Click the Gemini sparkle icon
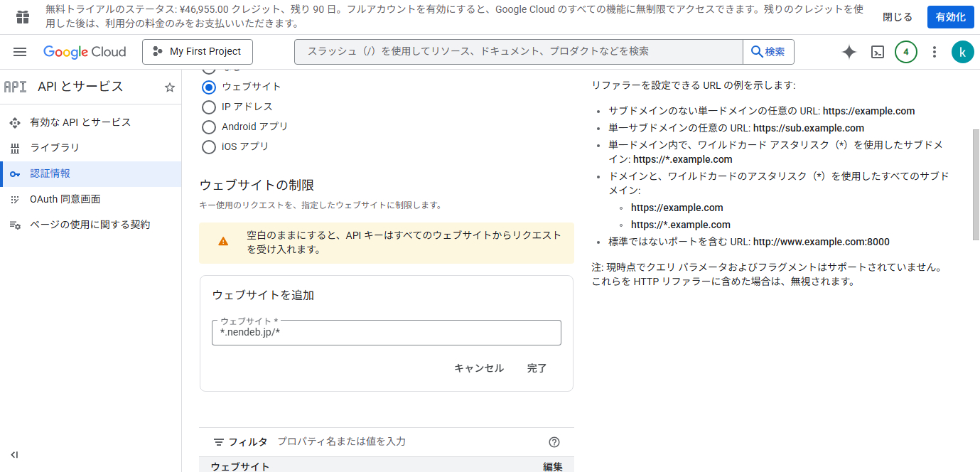The height and width of the screenshot is (472, 980). click(849, 52)
